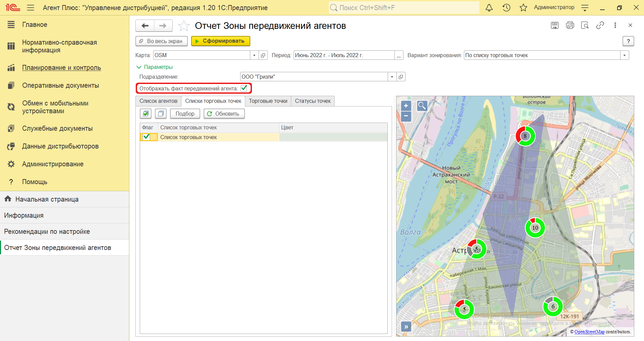This screenshot has width=644, height=341.
Task: Get link to this report
Action: pos(600,25)
